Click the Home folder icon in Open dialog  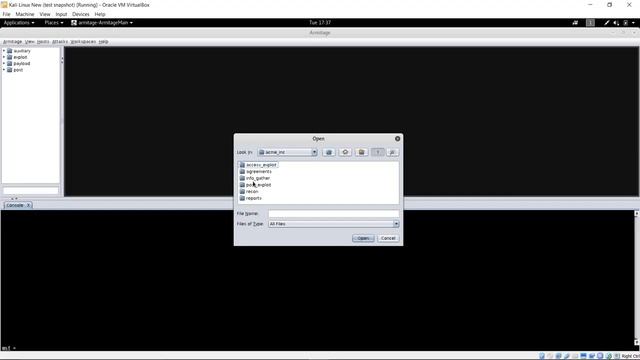(x=345, y=152)
